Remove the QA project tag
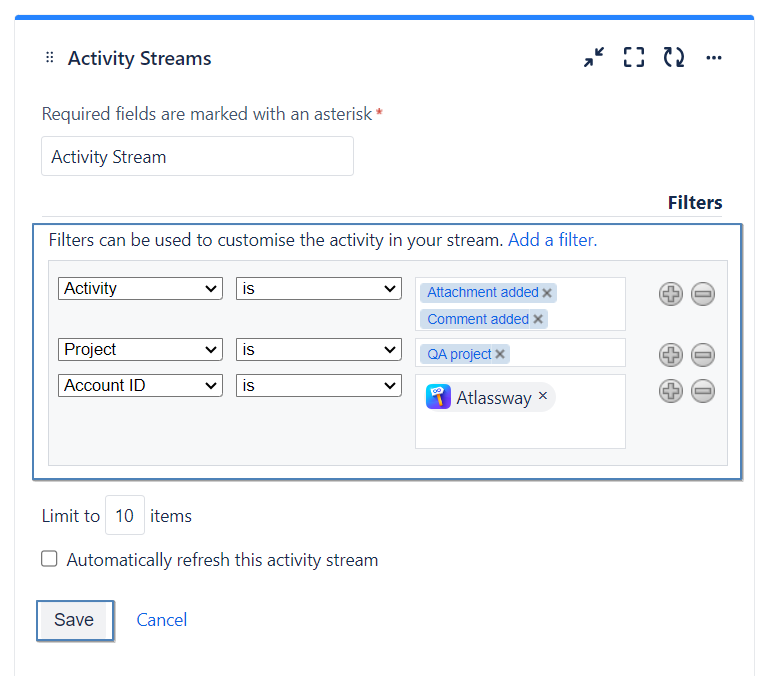This screenshot has height=676, width=762. [x=500, y=354]
